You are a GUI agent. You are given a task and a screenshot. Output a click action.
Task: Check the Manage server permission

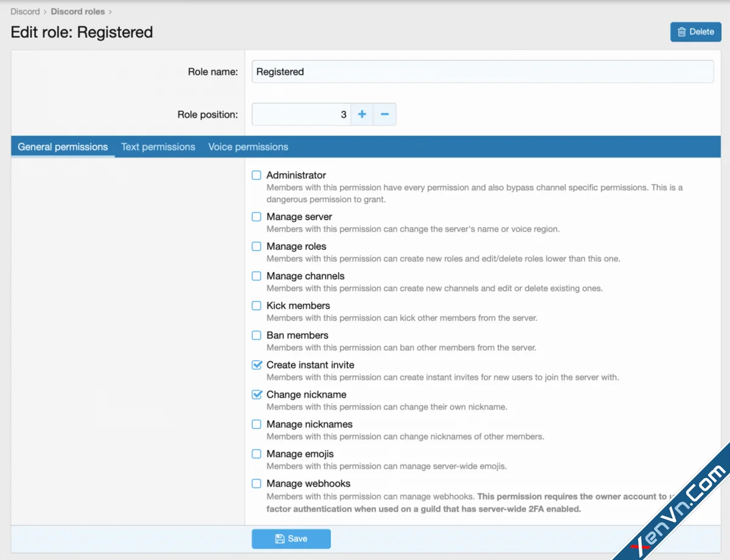[x=256, y=216]
